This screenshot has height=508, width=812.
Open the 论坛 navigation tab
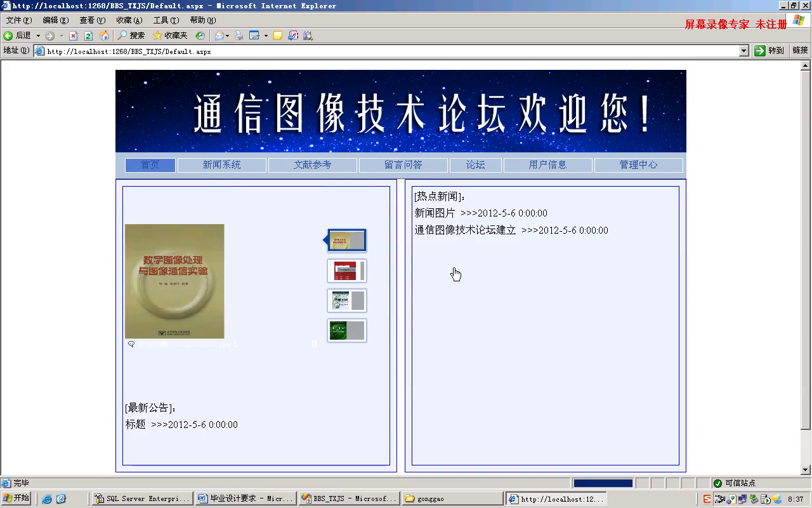point(475,165)
